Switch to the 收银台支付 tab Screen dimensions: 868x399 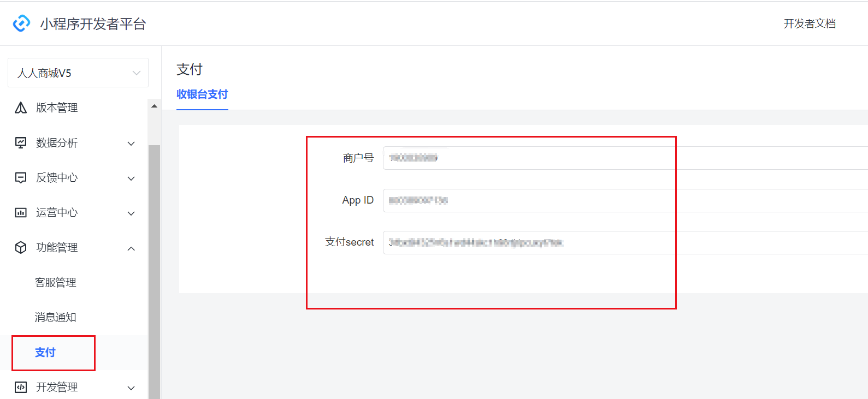[202, 94]
